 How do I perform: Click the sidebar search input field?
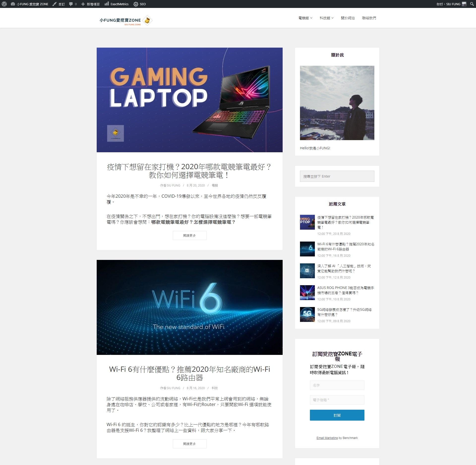coord(337,176)
